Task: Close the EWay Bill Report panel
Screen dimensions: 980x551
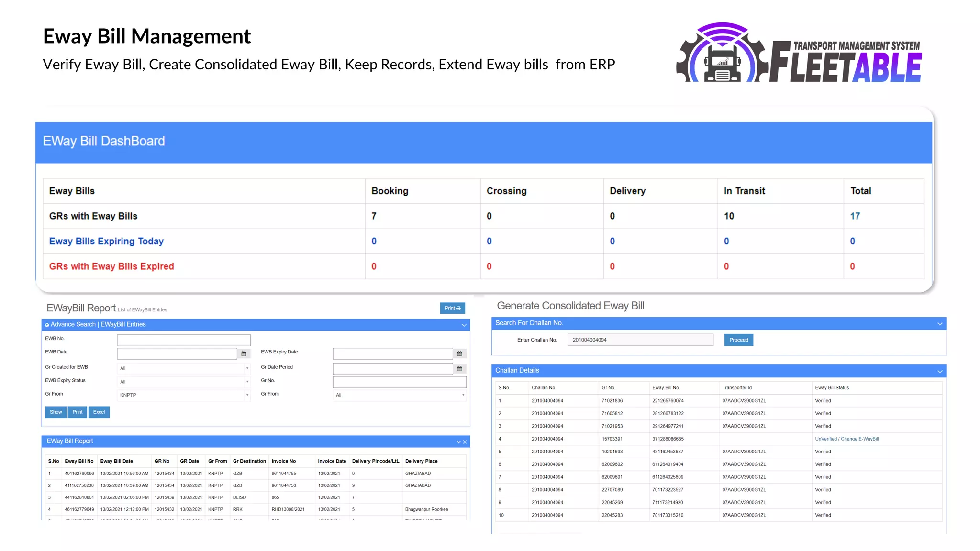Action: (465, 442)
